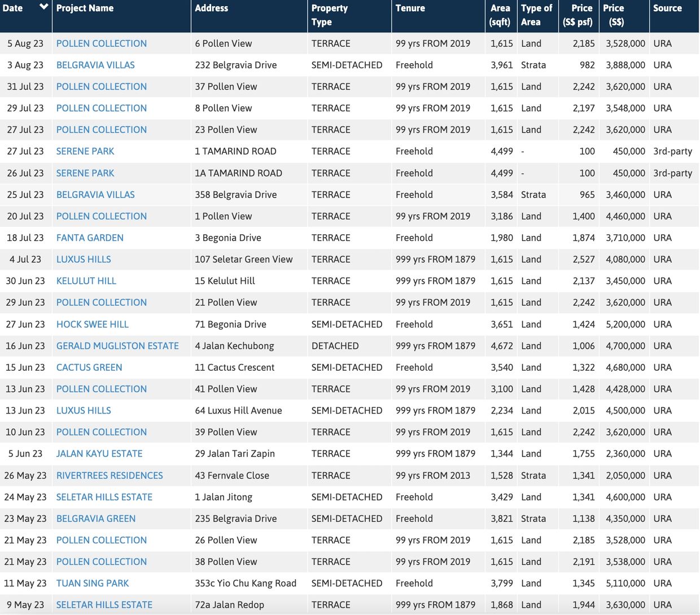
Task: Select the address 353c Yio Chu Kang Road
Action: click(246, 583)
